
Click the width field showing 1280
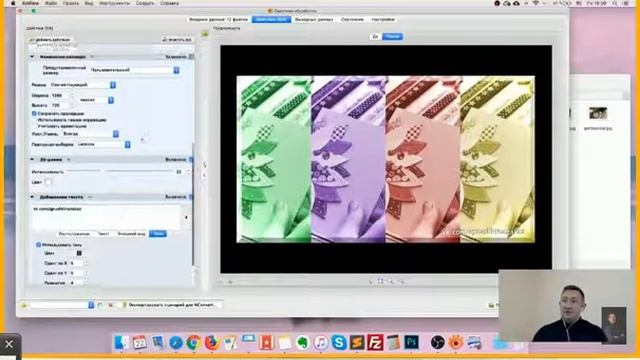coord(60,95)
